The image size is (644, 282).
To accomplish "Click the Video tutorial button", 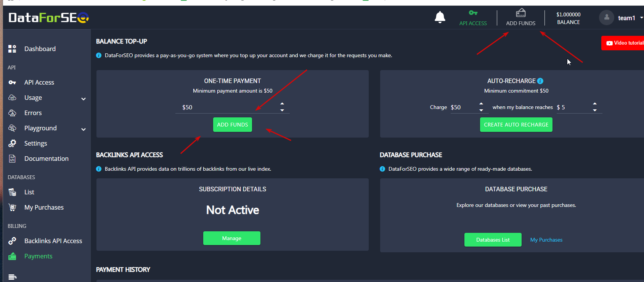I will [623, 43].
